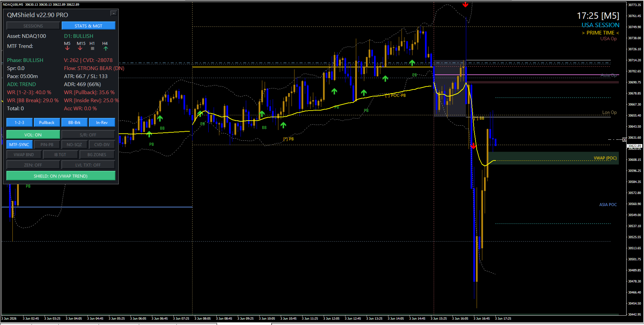Click the red down arrow near VWAP drop
This screenshot has width=644, height=325.
pos(473,146)
